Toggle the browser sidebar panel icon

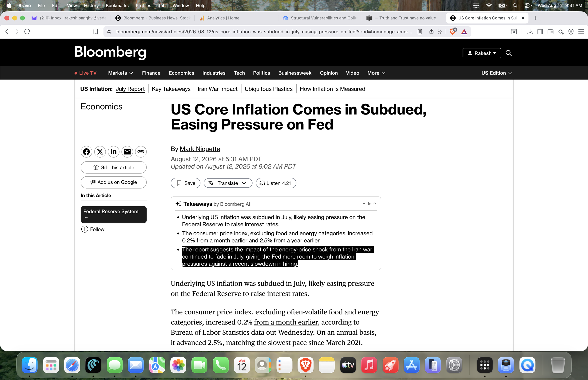[x=540, y=32]
